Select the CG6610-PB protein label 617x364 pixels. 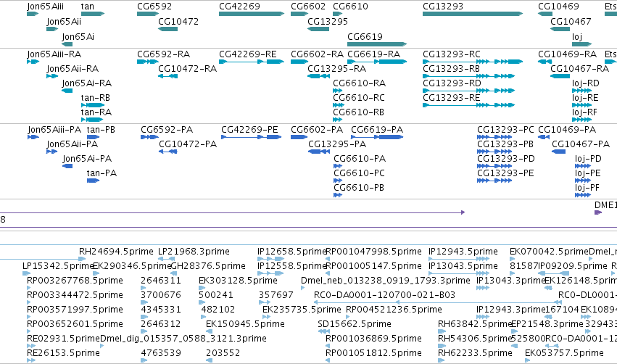[x=358, y=188]
